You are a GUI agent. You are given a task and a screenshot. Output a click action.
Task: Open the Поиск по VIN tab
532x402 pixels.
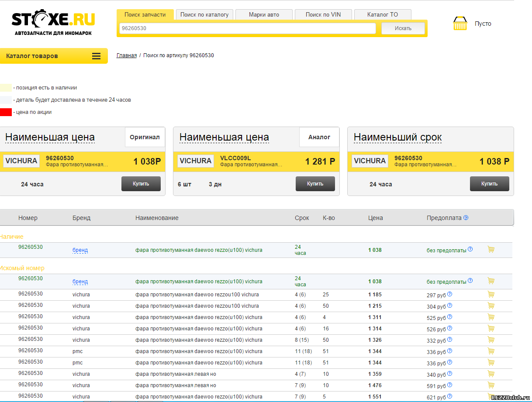(x=323, y=14)
